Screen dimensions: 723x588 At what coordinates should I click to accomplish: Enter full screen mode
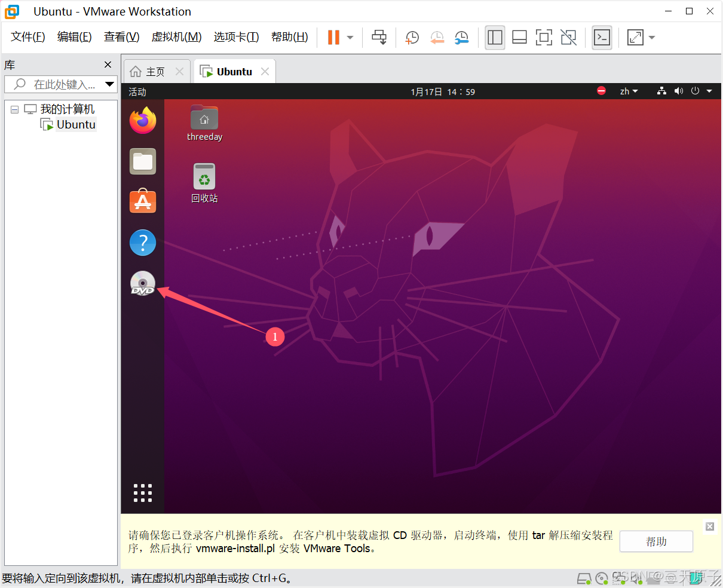(x=635, y=37)
